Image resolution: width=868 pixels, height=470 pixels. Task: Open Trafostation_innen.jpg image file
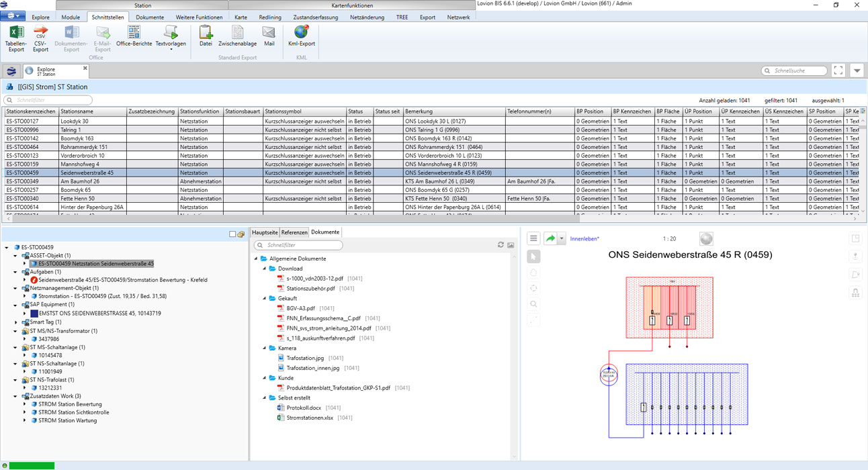click(x=313, y=368)
